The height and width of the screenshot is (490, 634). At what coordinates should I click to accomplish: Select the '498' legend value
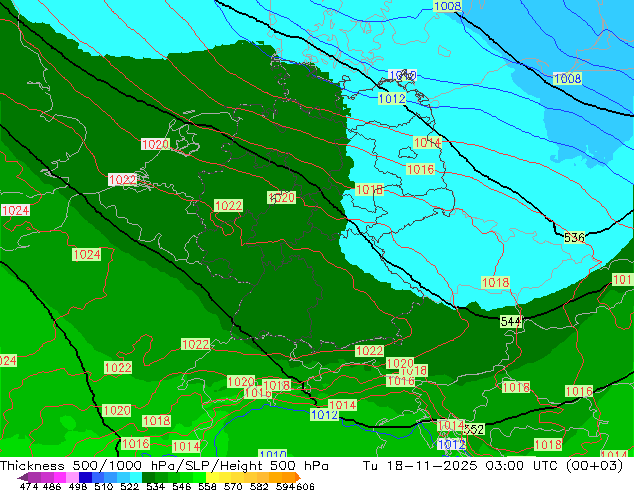point(78,486)
